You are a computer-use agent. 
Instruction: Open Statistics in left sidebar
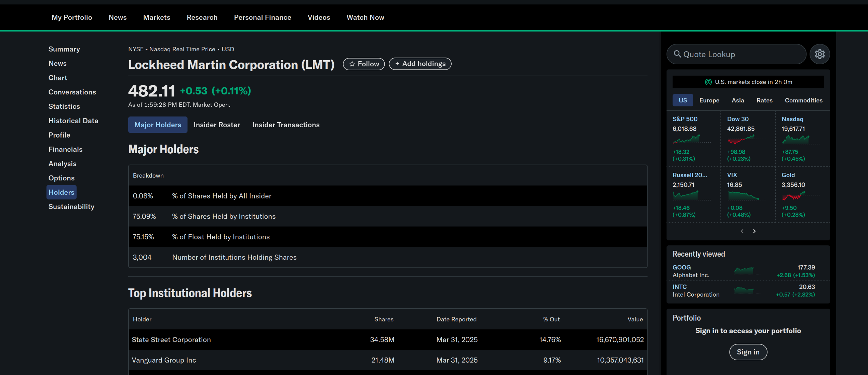click(64, 107)
